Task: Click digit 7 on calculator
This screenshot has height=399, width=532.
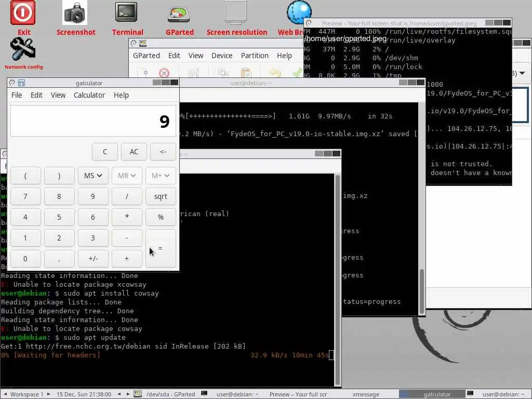Action: point(25,196)
